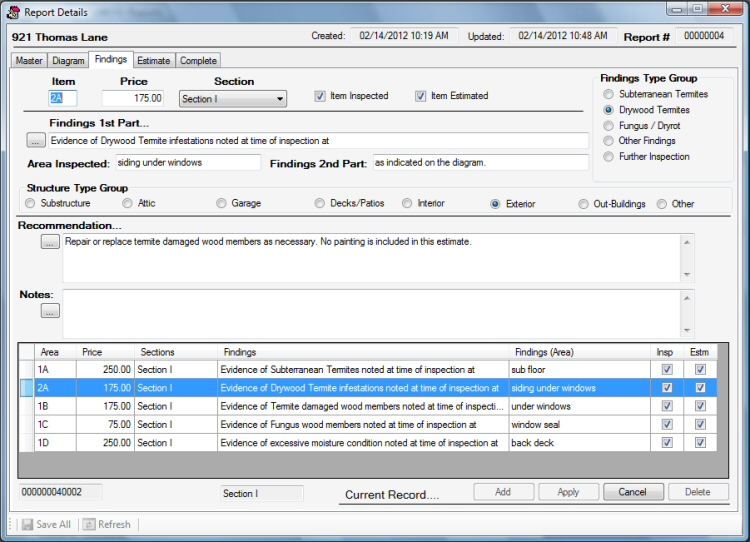Click the Item field containing 2A

pos(63,99)
